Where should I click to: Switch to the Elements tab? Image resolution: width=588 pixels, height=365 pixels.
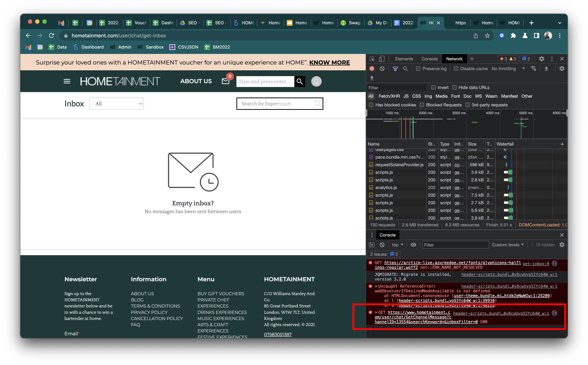click(404, 59)
